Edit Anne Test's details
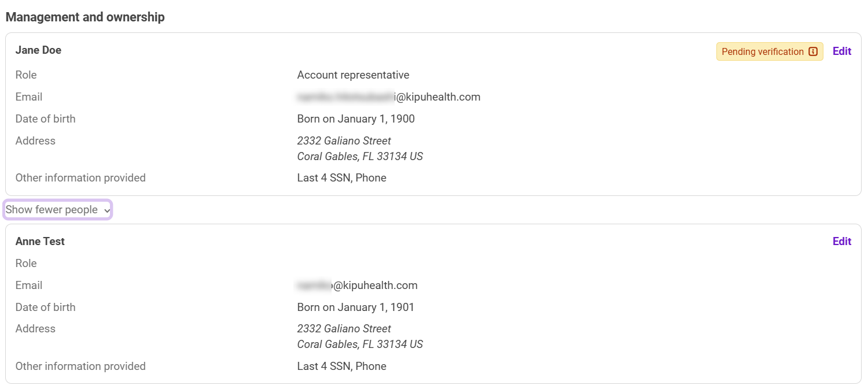Viewport: 868px width, 389px height. coord(841,241)
